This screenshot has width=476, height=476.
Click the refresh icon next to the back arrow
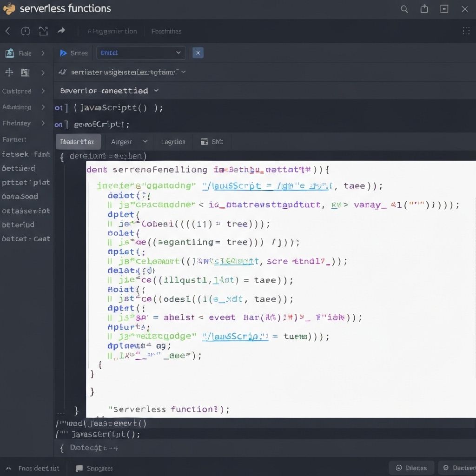[x=25, y=31]
